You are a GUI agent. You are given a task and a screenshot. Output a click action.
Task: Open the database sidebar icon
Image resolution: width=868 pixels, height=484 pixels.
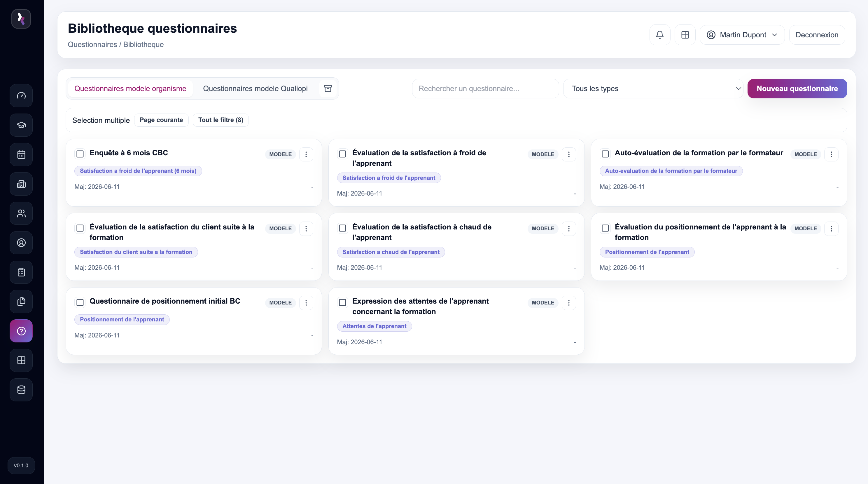(x=21, y=389)
